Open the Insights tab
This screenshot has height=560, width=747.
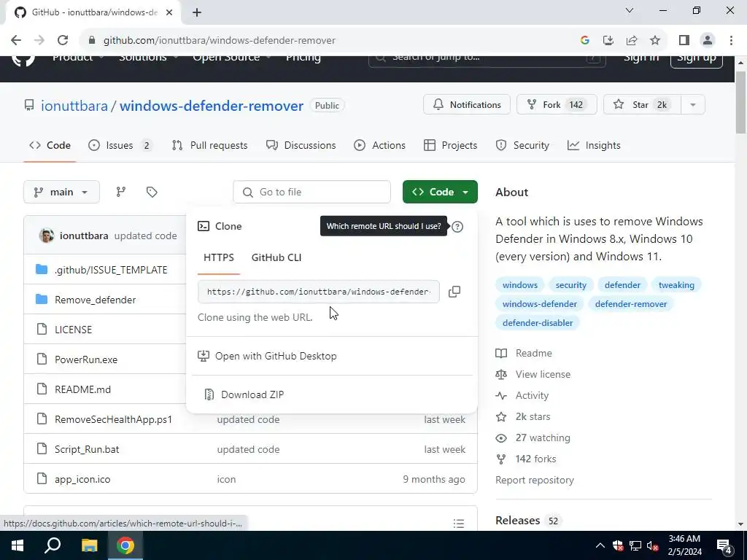tap(594, 145)
